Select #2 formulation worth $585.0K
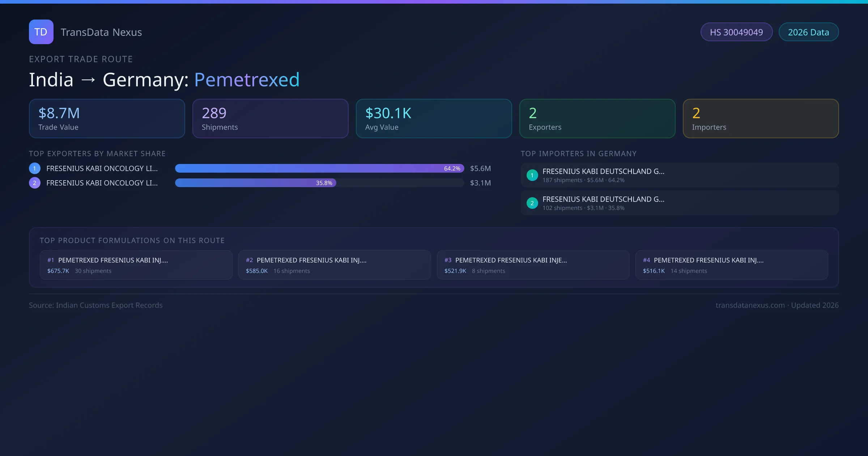 334,265
